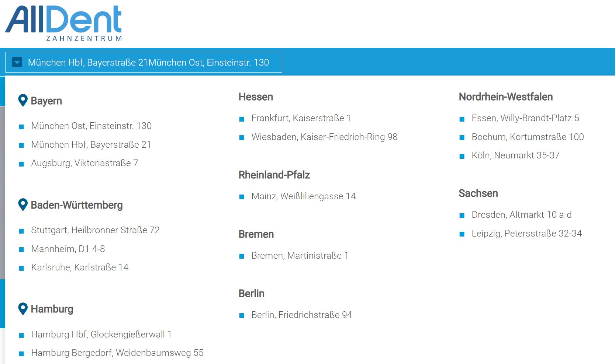
Task: Select Essen, Willy-Brandt-Platz 5
Action: (525, 118)
